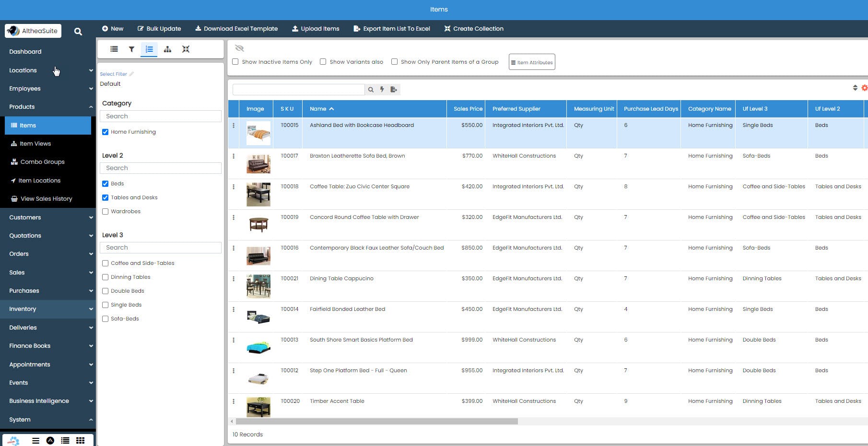This screenshot has width=868, height=446.
Task: Click Export Item List To Excel
Action: point(392,29)
